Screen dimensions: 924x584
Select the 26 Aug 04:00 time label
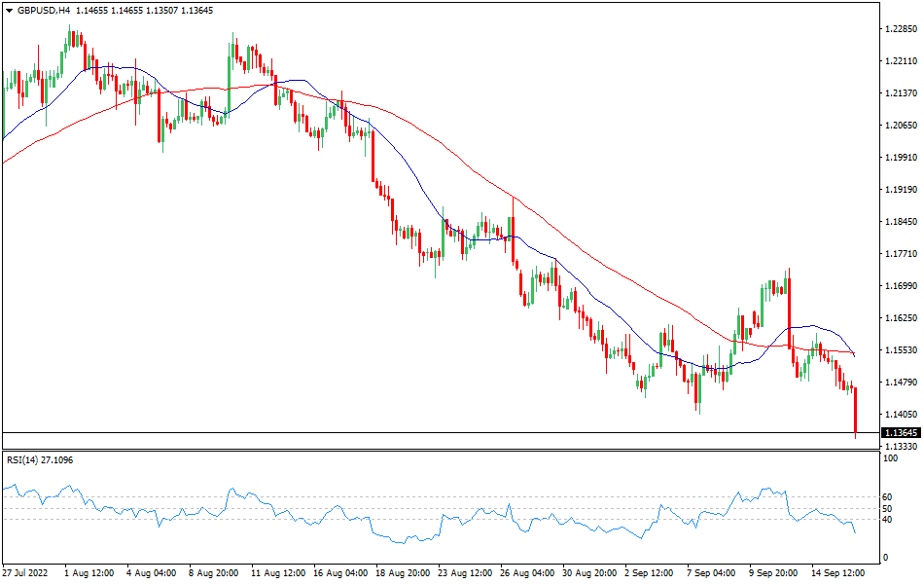point(526,573)
